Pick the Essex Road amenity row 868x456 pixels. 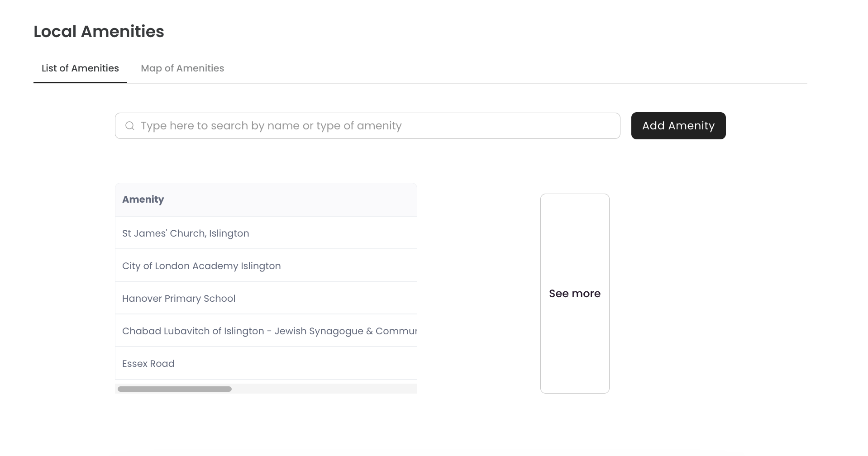pos(266,363)
